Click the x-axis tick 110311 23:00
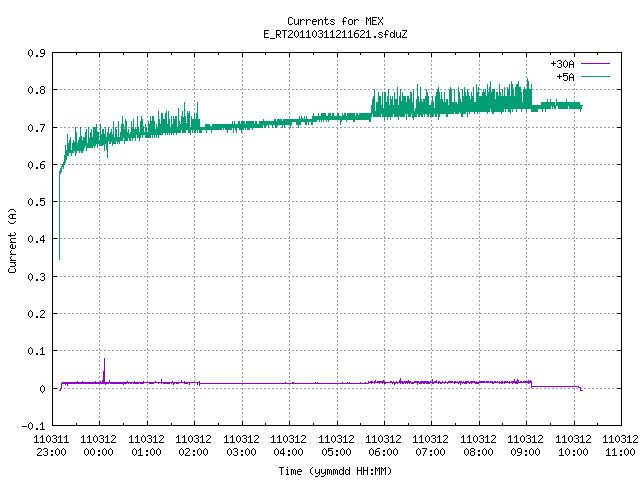Viewport: 640px width, 480px height. 51,446
